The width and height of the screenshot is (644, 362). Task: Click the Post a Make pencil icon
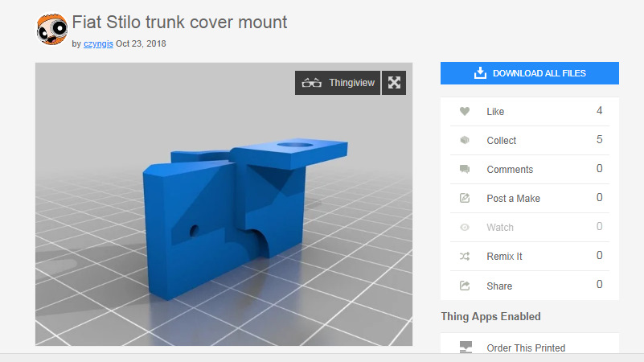(465, 198)
